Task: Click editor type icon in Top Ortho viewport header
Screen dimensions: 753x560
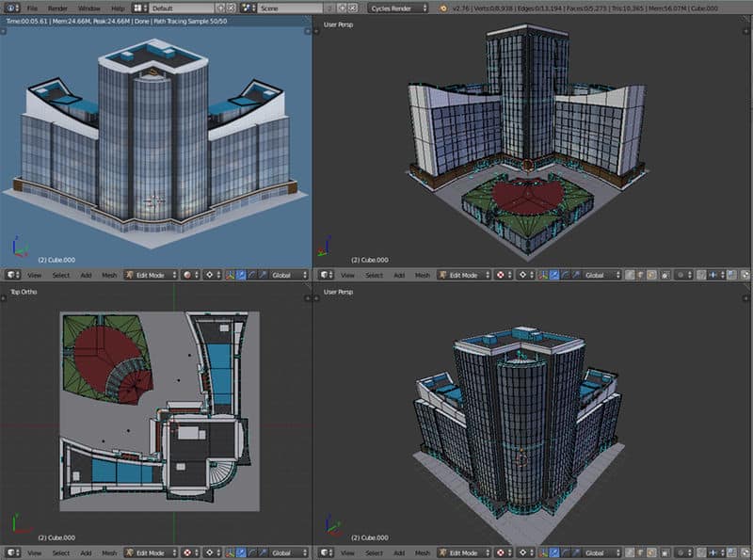Action: coord(11,552)
